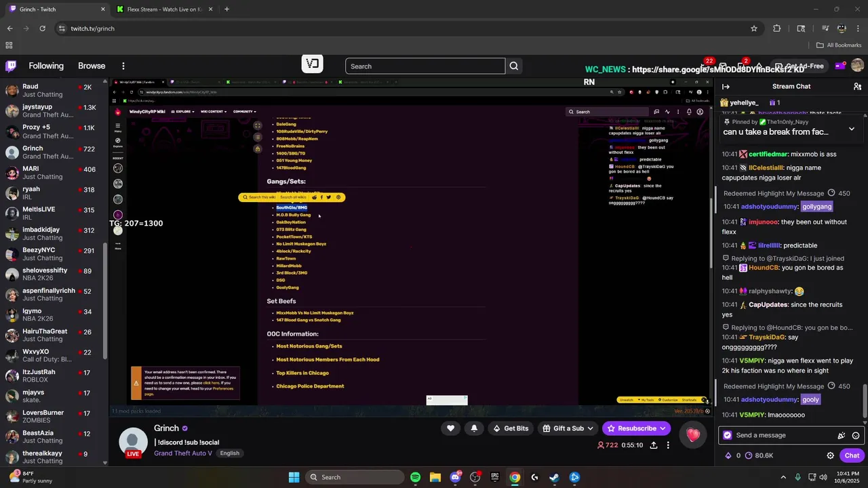Click the share stream icon
Image resolution: width=868 pixels, height=488 pixels.
(x=653, y=445)
